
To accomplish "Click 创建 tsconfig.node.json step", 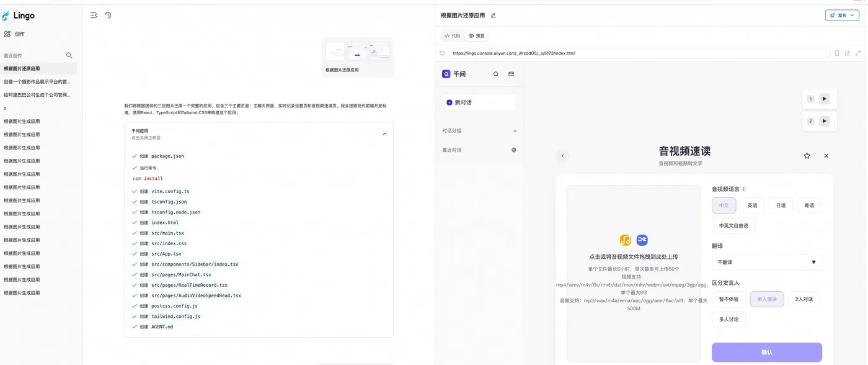I will tap(166, 212).
